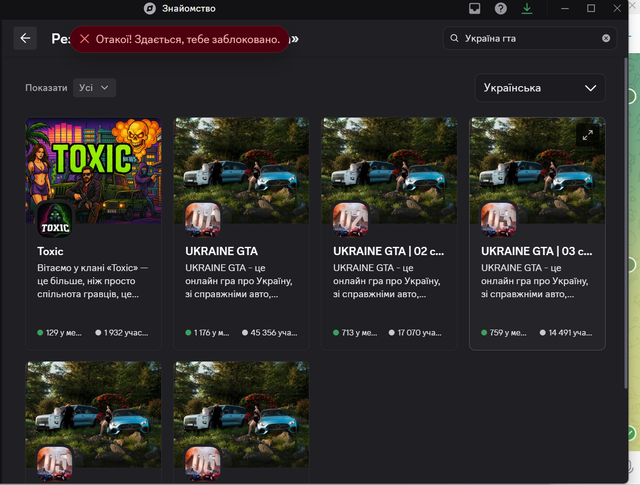Screen dimensions: 640x485
Task: Click the search magnifier icon
Action: (454, 38)
